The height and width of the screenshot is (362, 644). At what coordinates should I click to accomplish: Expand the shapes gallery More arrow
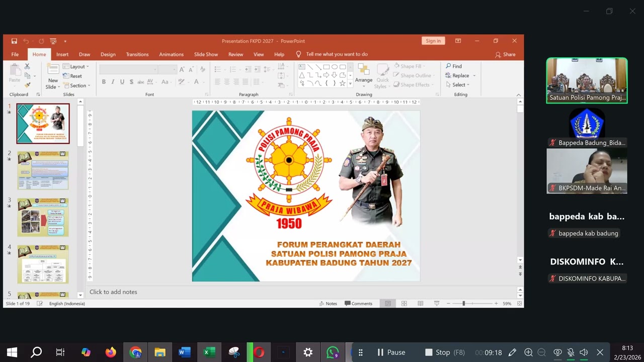(351, 84)
